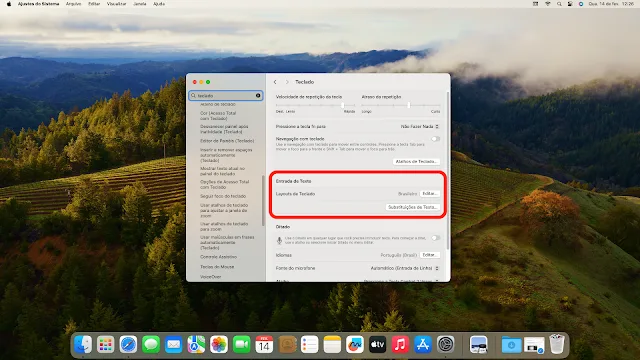Screen dimensions: 640x360
Task: Launch Music app in the Dock
Action: [400, 344]
